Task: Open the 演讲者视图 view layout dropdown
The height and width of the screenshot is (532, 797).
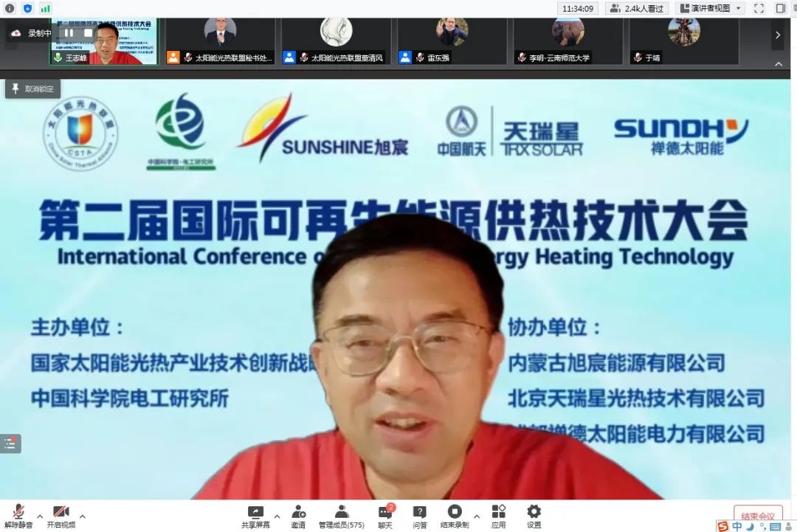Action: coord(709,8)
